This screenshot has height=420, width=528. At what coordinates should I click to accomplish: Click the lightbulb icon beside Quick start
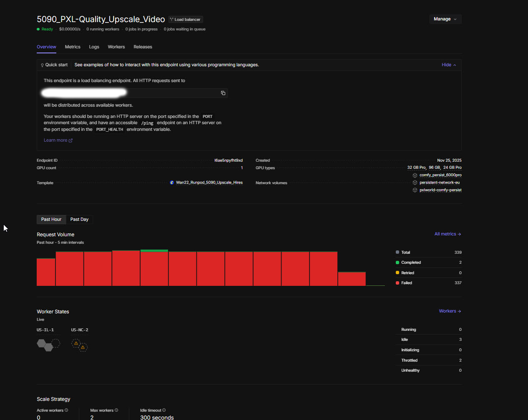(x=42, y=65)
